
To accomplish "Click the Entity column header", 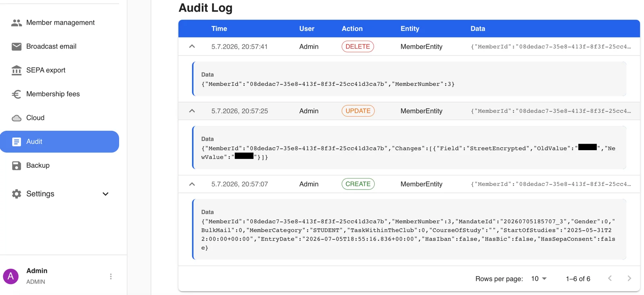I will [410, 29].
